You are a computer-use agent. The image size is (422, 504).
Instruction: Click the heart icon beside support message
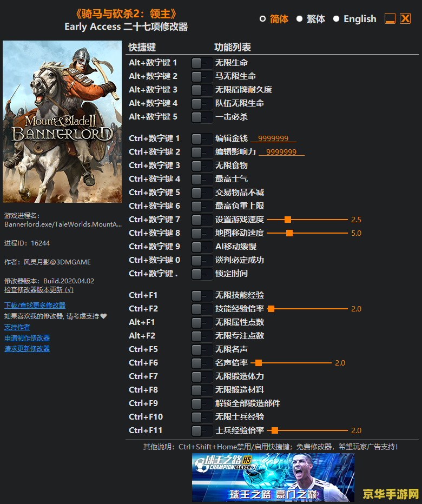point(103,316)
